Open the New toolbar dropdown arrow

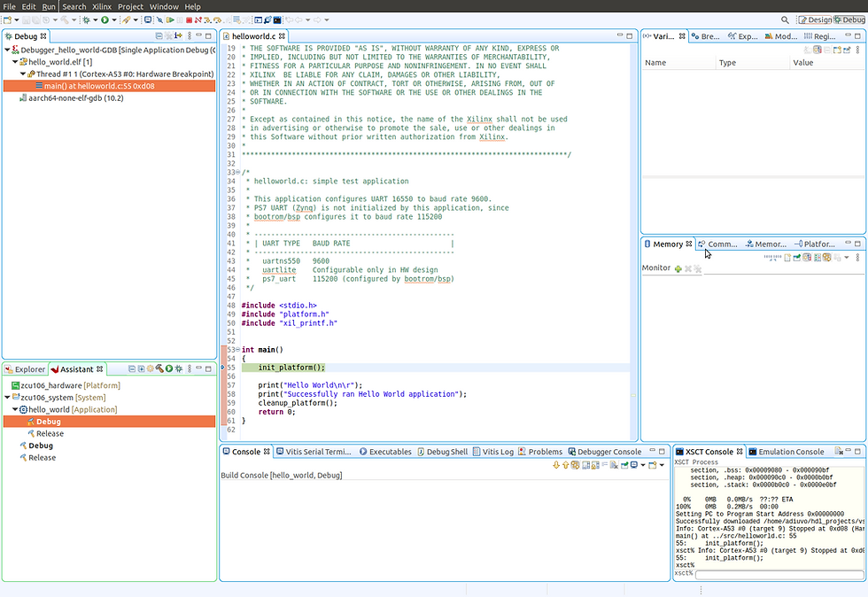(x=17, y=20)
